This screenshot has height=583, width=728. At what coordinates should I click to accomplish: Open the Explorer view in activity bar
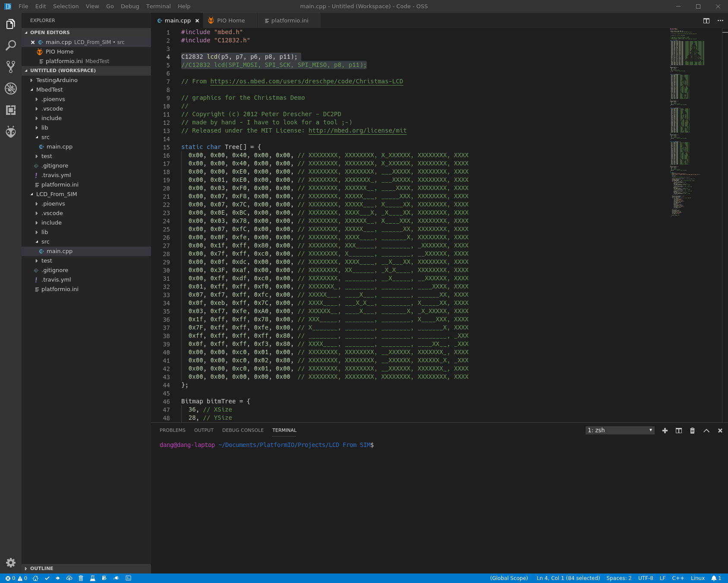pos(11,24)
